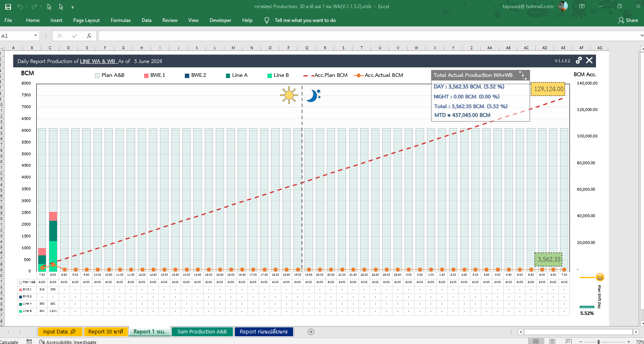
Task: Click the Undo arrow icon
Action: click(x=20, y=7)
